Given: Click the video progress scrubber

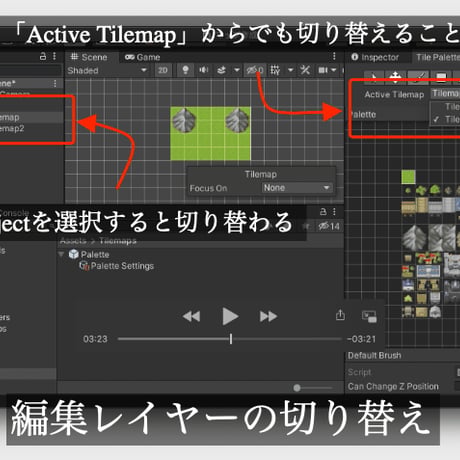Looking at the screenshot, I should (231, 339).
